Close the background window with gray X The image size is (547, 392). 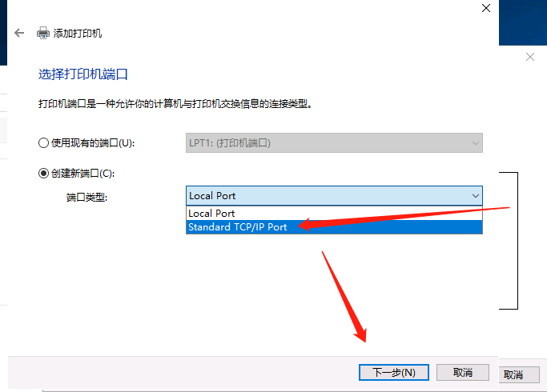530,57
